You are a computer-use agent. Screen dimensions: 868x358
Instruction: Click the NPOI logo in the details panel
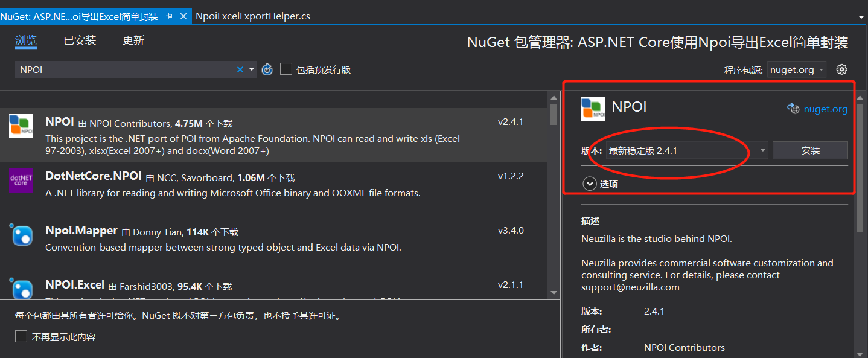point(593,108)
